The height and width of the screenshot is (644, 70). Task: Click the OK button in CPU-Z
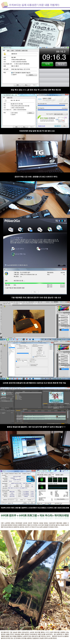tap(32, 503)
